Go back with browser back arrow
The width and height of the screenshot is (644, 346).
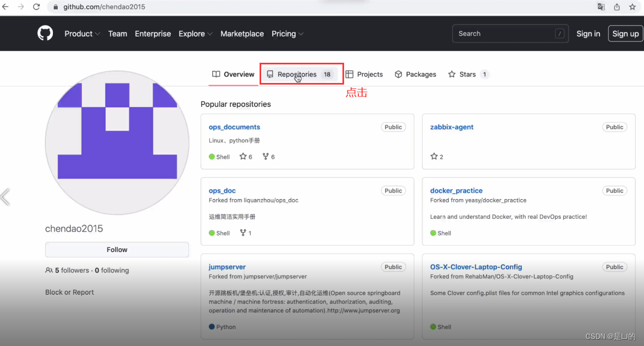tap(5, 7)
